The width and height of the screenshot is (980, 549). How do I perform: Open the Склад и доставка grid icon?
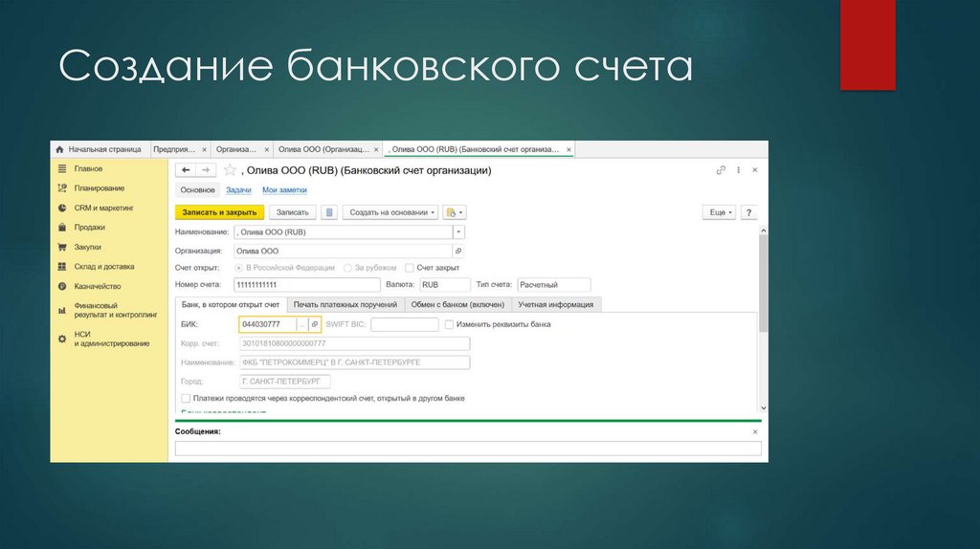click(62, 267)
